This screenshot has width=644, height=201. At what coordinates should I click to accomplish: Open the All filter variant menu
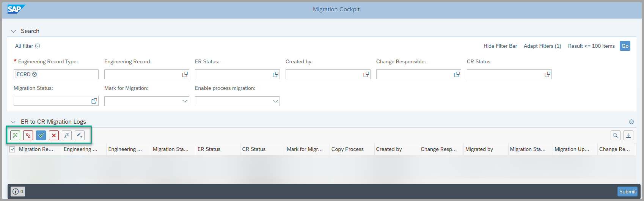coord(38,46)
